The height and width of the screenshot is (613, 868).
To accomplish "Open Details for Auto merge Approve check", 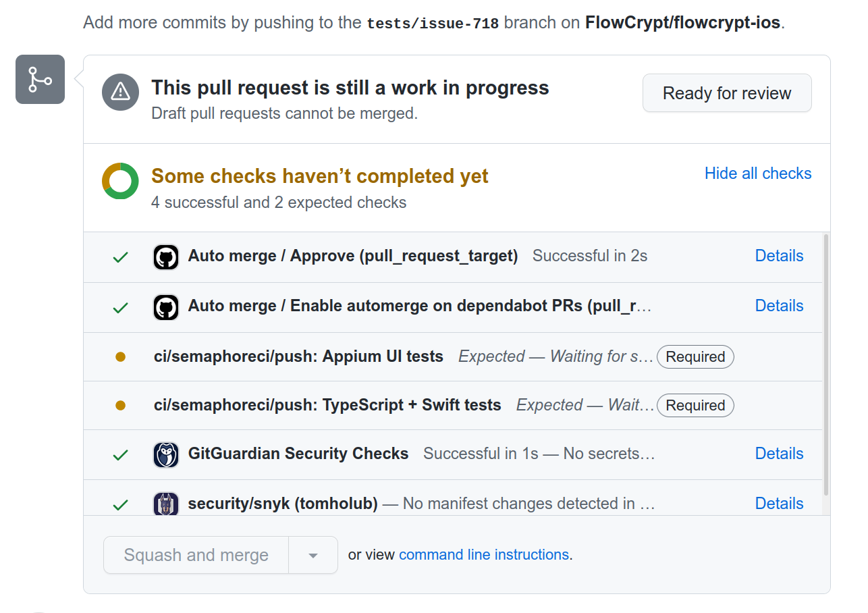I will coord(779,256).
